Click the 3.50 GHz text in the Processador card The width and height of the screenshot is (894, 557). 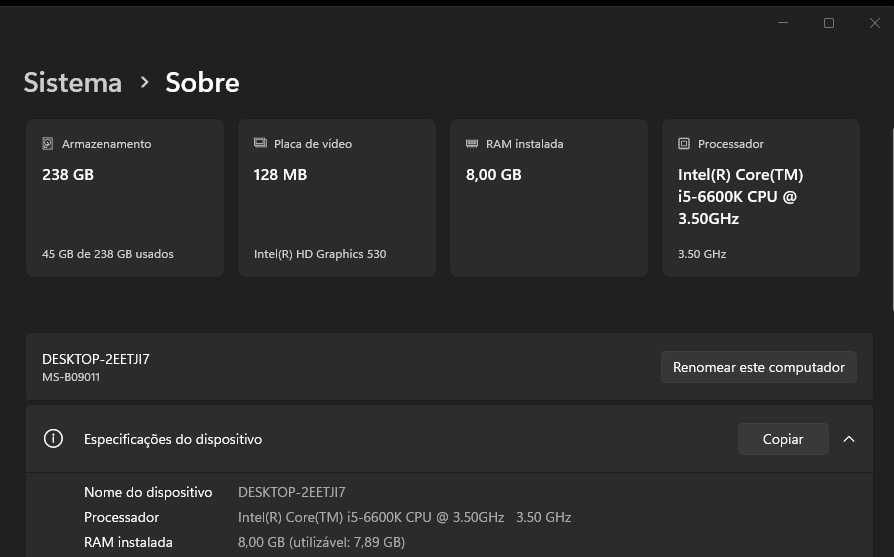702,254
